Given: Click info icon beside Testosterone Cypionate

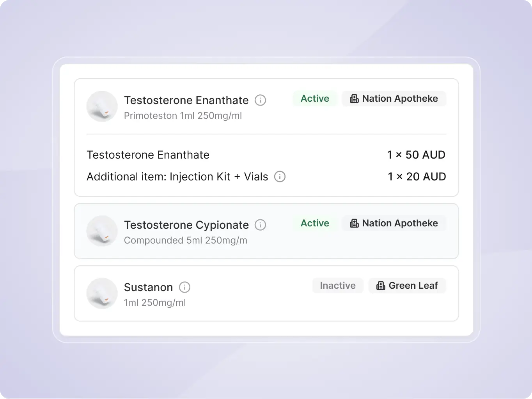Looking at the screenshot, I should (260, 225).
